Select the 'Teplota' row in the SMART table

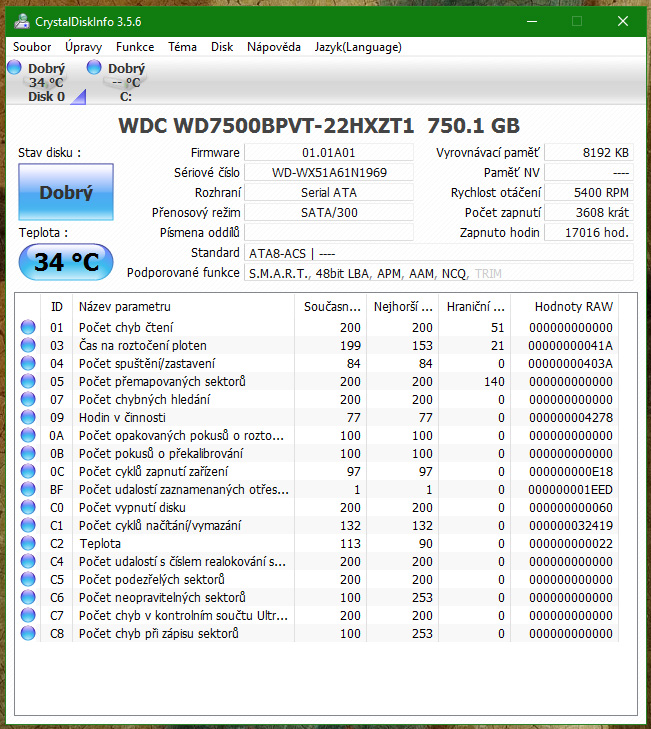click(x=319, y=543)
